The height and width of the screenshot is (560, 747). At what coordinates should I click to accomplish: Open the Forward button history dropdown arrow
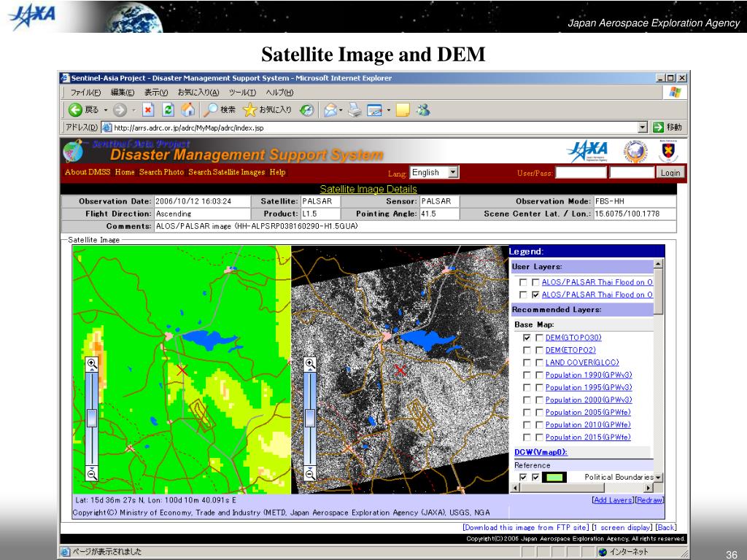[134, 110]
